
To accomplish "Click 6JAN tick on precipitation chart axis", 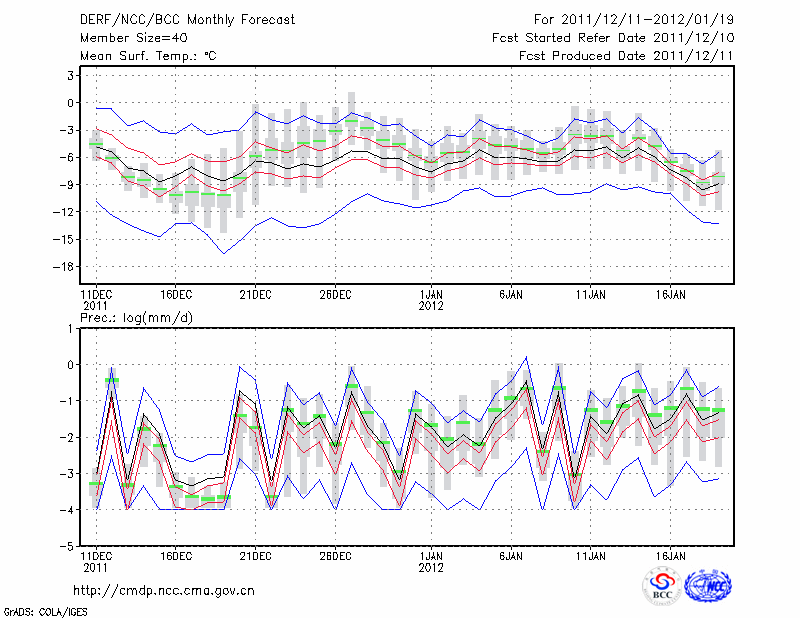I will point(511,555).
